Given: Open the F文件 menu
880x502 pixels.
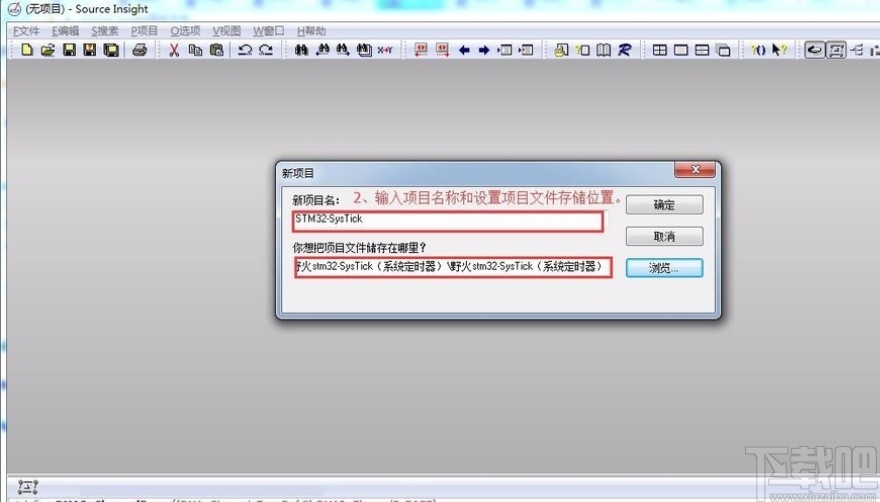Looking at the screenshot, I should pyautogui.click(x=26, y=31).
